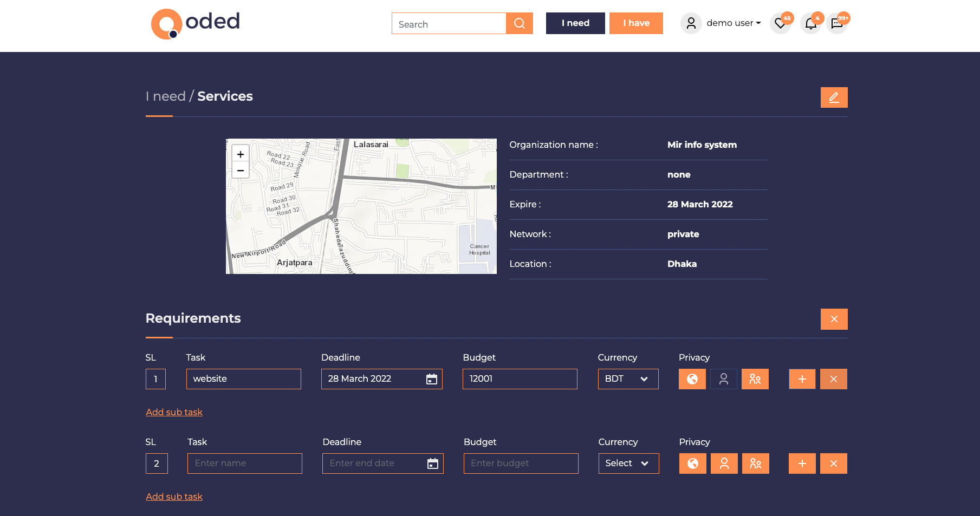Set website task privacy to public globe
The width and height of the screenshot is (980, 516).
click(692, 379)
